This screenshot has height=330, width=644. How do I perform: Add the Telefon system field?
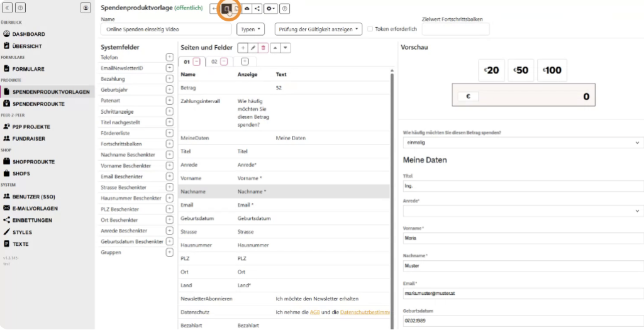pos(169,57)
